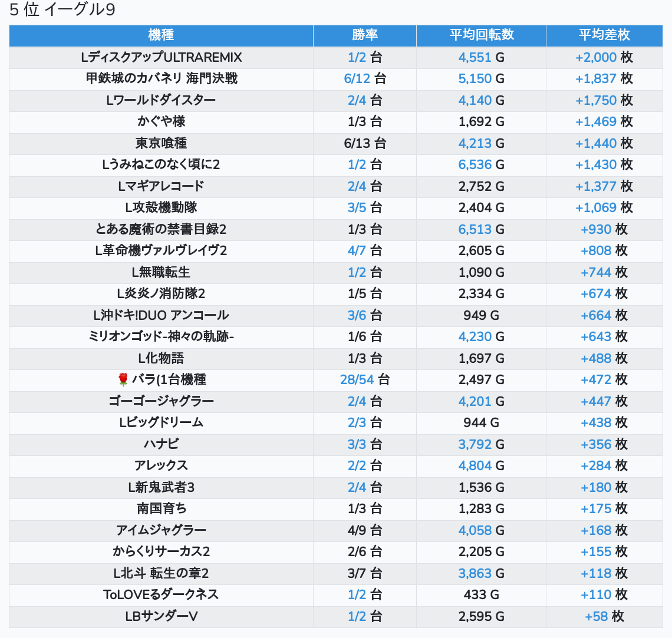Click average spins 4,804 G value
The width and height of the screenshot is (672, 638).
[481, 465]
